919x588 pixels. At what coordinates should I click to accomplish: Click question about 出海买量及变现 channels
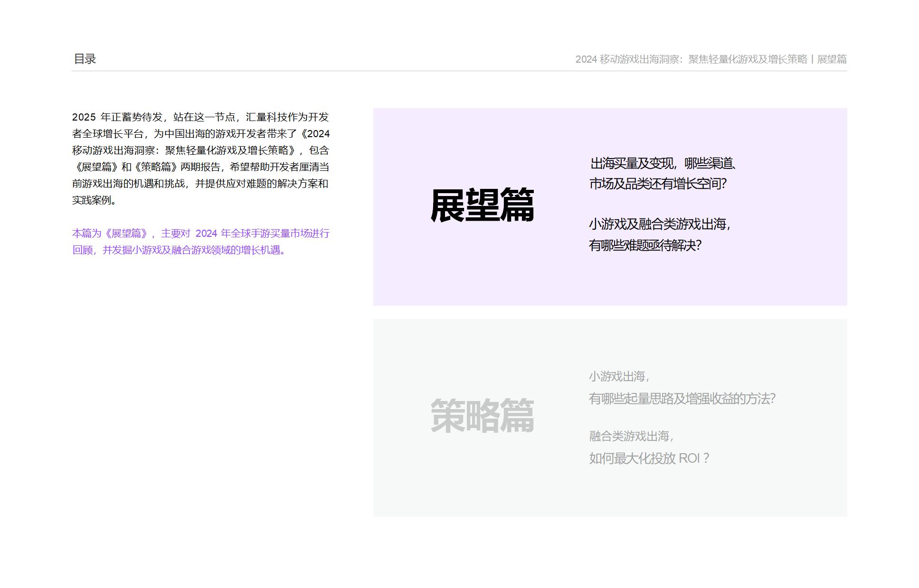click(x=663, y=164)
